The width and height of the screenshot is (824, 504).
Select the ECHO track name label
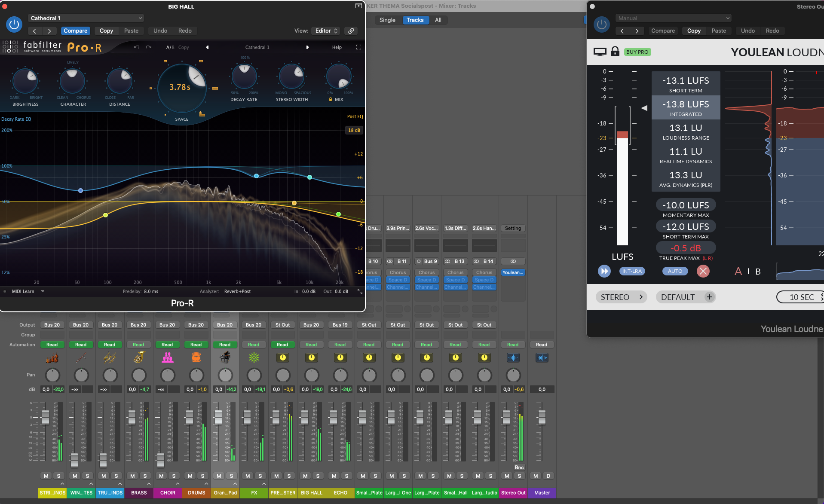pos(340,493)
